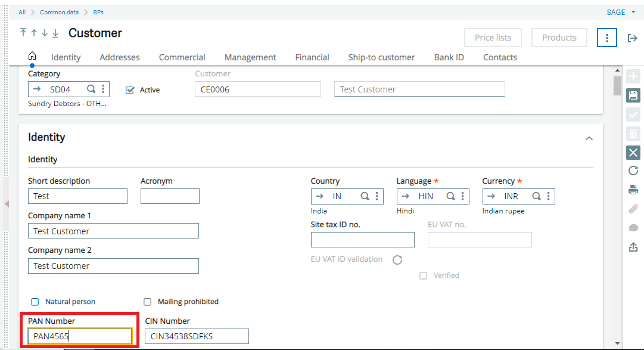Image resolution: width=644 pixels, height=350 pixels.
Task: Collapse the Identity section
Action: tap(589, 138)
